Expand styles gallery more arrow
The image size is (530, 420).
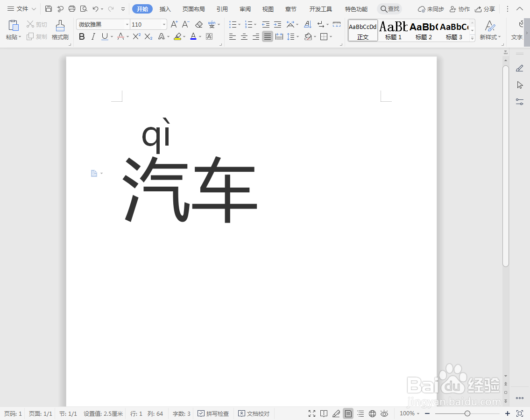click(472, 38)
